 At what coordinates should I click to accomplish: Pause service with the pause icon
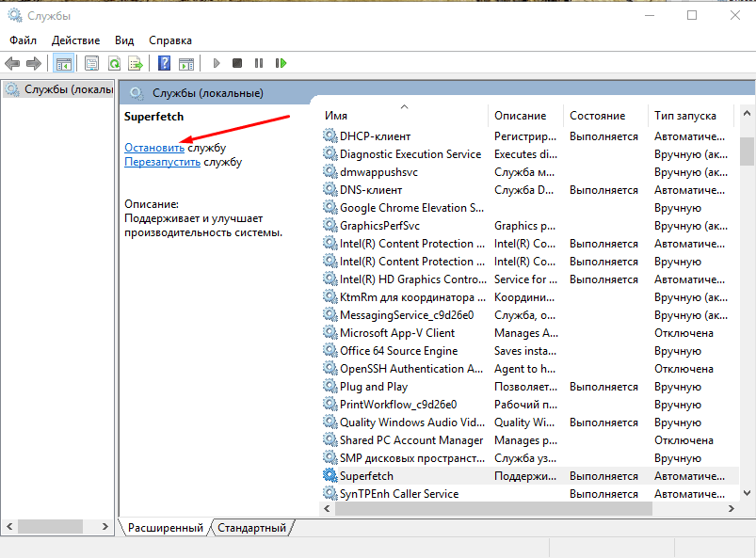(259, 63)
